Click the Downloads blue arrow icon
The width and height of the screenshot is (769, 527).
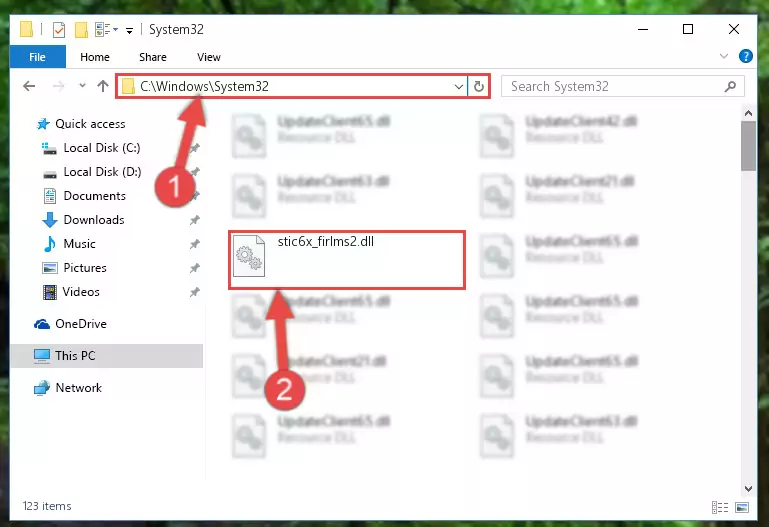(50, 220)
